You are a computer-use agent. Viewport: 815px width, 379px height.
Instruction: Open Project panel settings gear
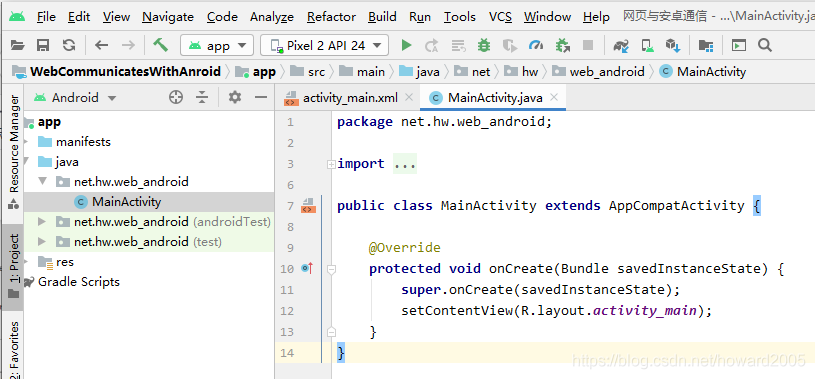click(x=235, y=97)
